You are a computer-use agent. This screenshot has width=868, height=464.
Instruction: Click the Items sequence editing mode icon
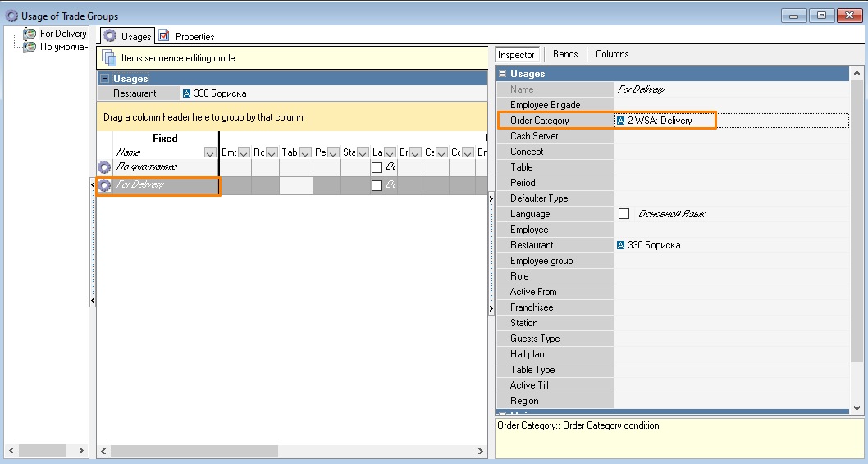(x=109, y=57)
